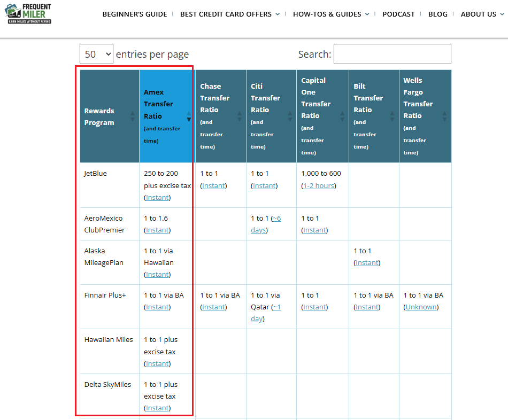Expand Best Credit Card Offers chevron

[278, 14]
